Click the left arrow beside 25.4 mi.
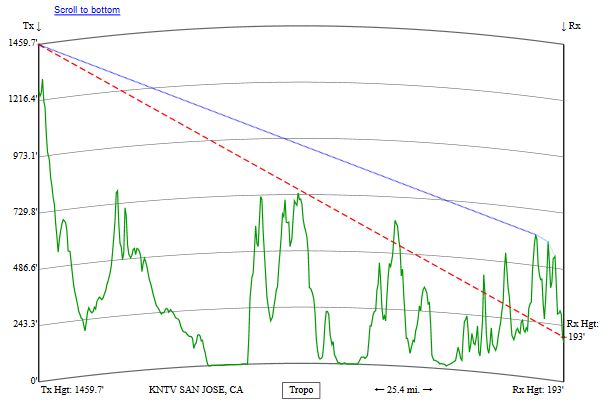The image size is (602, 416). pyautogui.click(x=379, y=389)
